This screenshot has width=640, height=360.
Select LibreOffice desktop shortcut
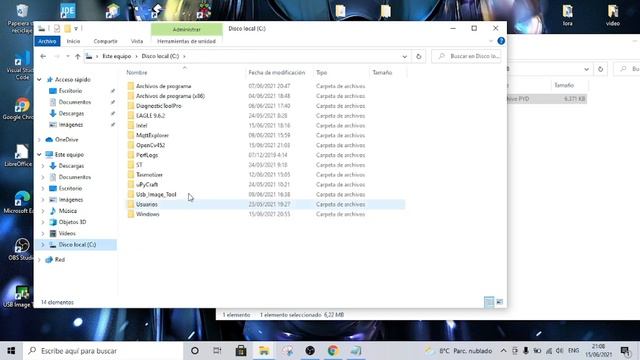coord(19,156)
